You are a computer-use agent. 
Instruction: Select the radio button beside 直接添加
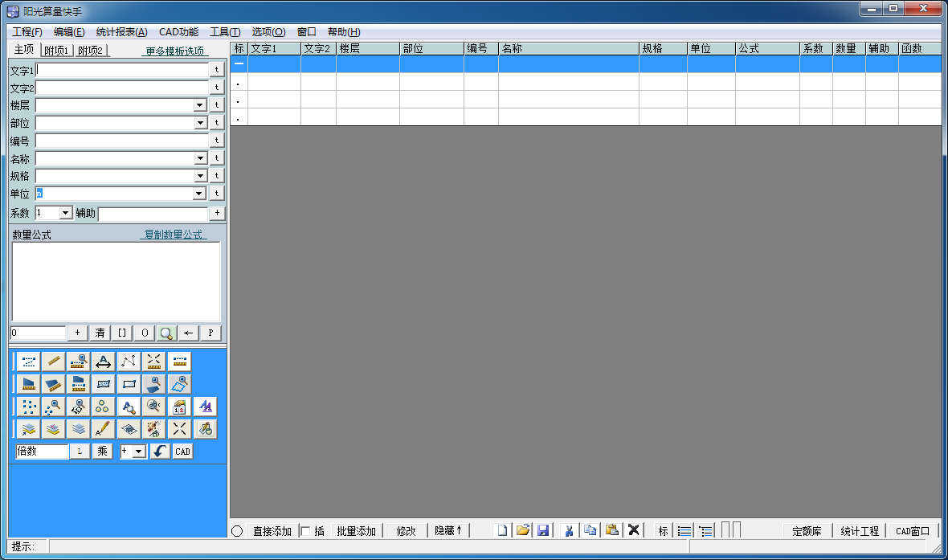click(x=237, y=531)
